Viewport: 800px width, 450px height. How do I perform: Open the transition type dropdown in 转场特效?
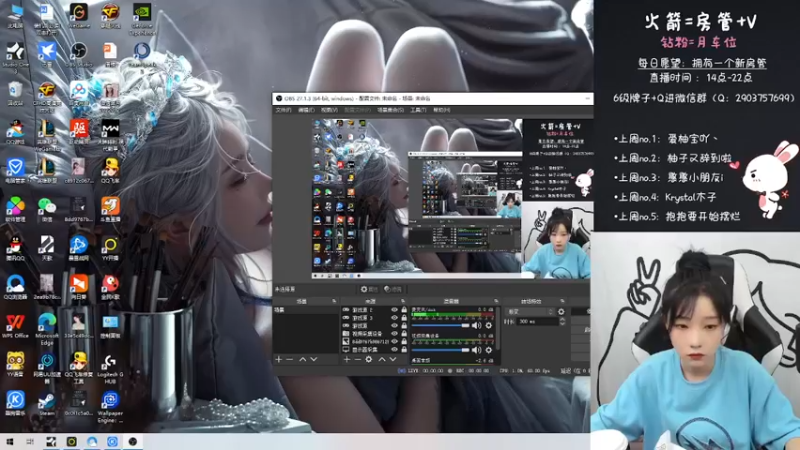[x=530, y=311]
